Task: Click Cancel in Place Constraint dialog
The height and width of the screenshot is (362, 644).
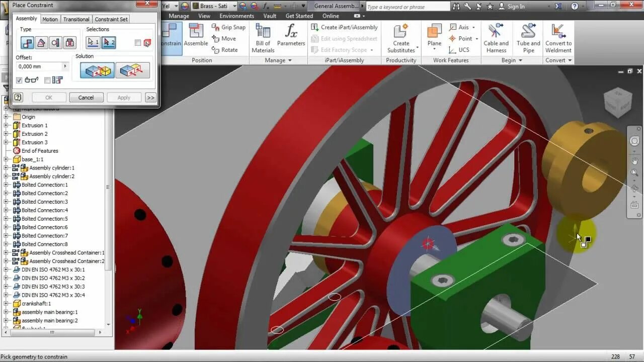Action: click(86, 98)
